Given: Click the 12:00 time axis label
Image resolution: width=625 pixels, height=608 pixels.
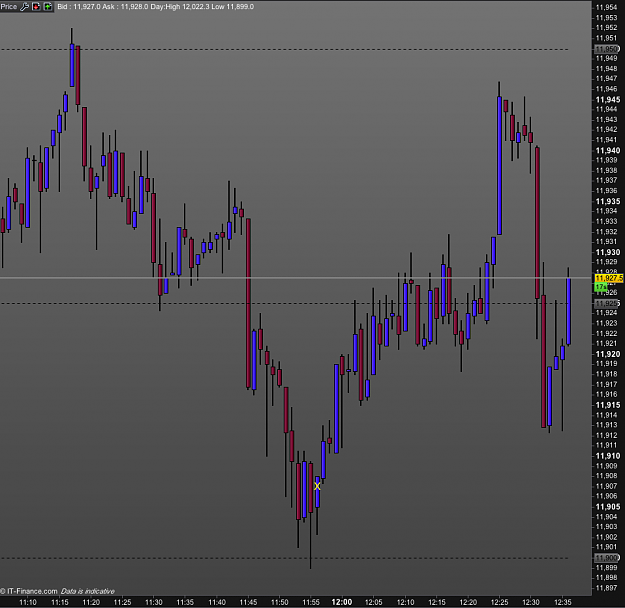Looking at the screenshot, I should click(342, 602).
